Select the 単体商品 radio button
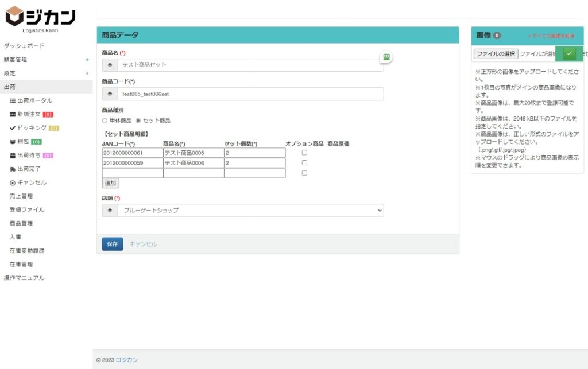 [x=105, y=121]
